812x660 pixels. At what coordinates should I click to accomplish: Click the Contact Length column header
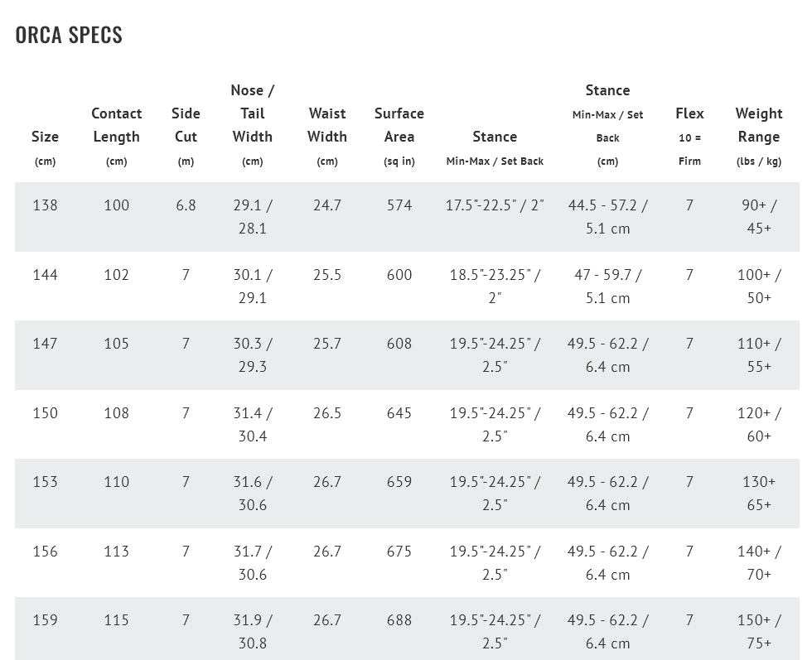pos(117,136)
